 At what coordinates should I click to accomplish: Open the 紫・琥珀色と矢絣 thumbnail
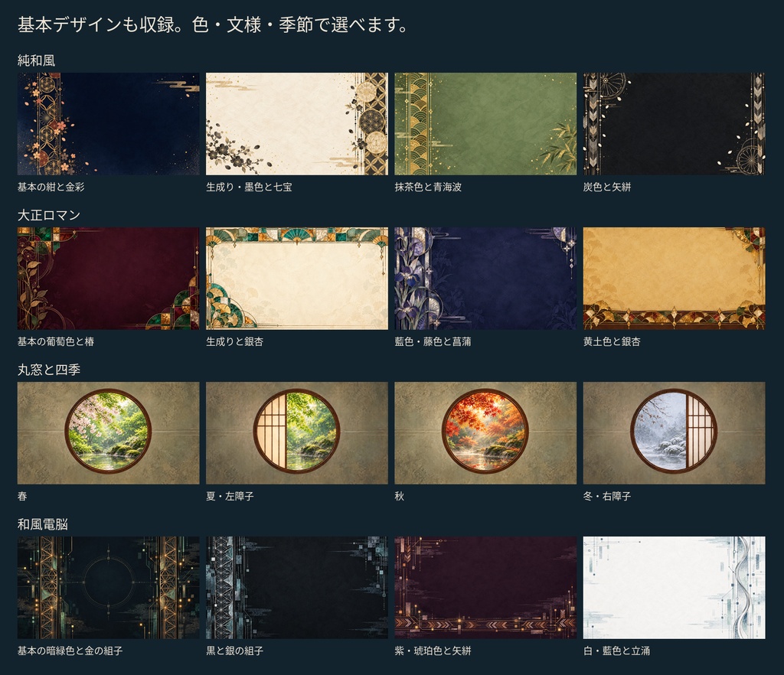click(x=485, y=588)
